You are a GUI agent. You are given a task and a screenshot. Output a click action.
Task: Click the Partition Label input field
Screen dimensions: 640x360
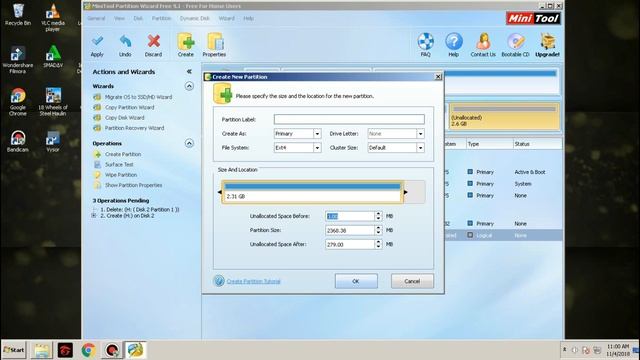pos(349,119)
